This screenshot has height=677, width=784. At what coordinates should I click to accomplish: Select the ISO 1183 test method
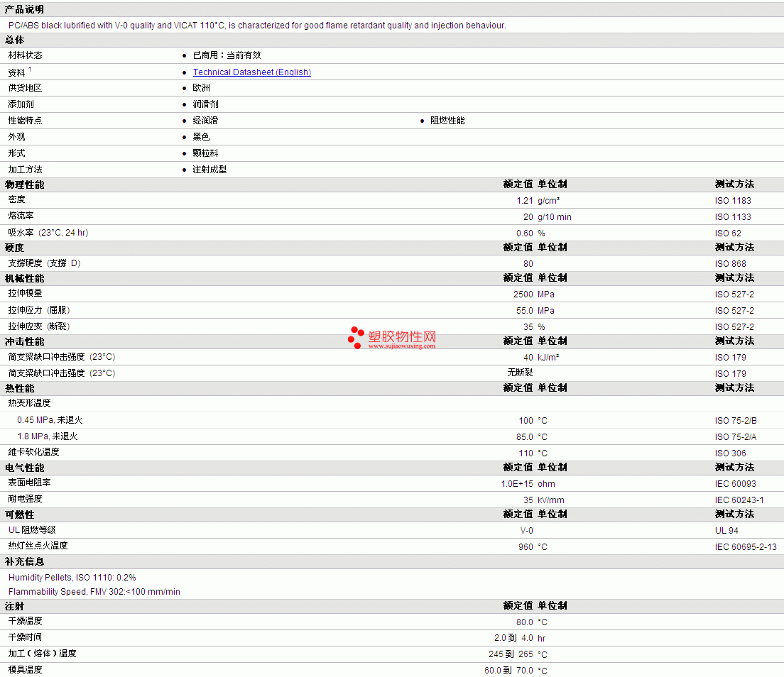[732, 201]
